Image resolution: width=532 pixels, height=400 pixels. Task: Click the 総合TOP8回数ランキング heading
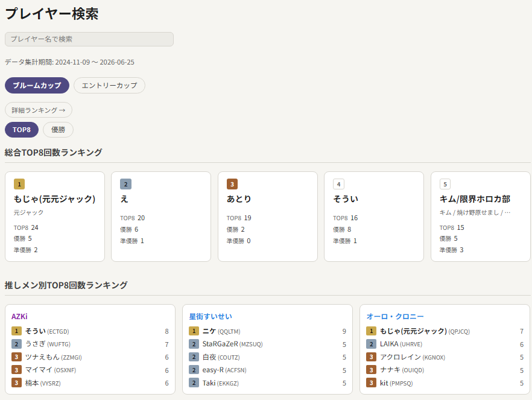[x=53, y=152]
